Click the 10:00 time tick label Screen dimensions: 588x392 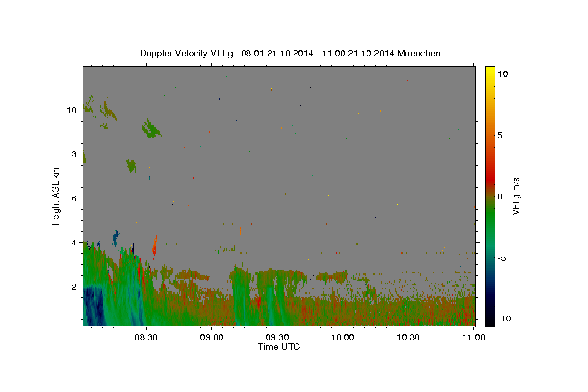pyautogui.click(x=343, y=337)
